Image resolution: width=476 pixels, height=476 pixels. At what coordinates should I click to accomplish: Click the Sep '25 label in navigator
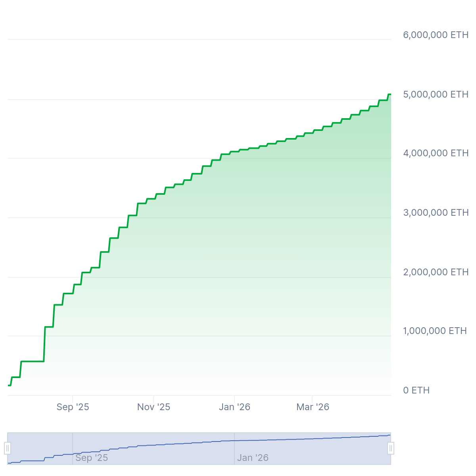tap(92, 458)
